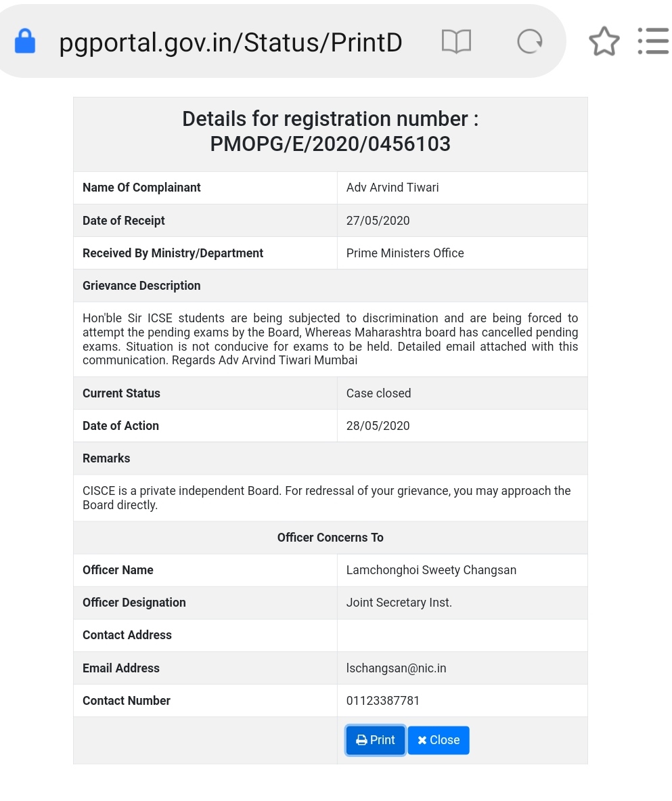Select the lschangsan@nic.in email address
This screenshot has width=672, height=801.
(397, 668)
